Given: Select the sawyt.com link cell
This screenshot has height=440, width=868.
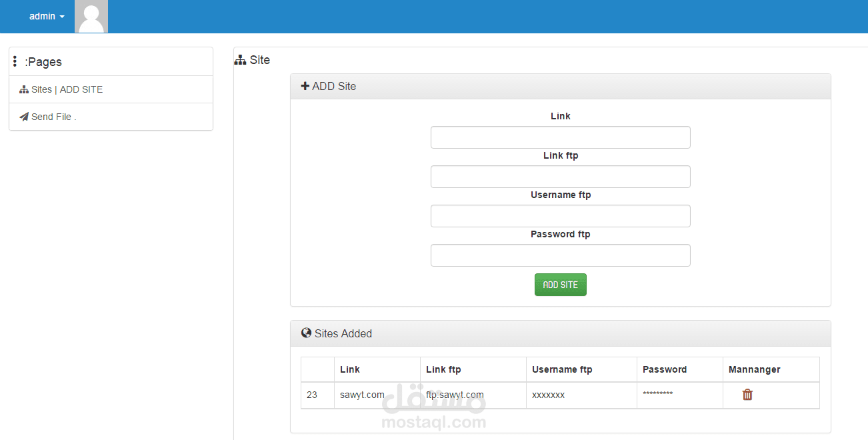Looking at the screenshot, I should coord(377,395).
